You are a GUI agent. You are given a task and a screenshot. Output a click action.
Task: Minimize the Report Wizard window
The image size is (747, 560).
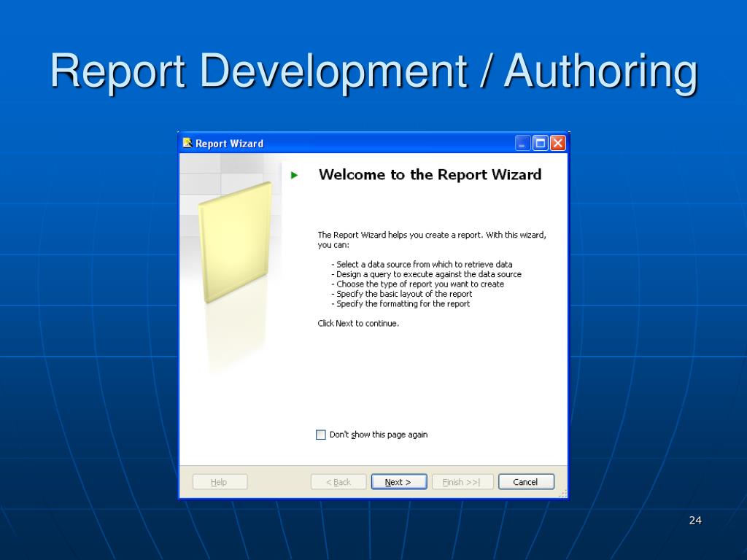522,144
